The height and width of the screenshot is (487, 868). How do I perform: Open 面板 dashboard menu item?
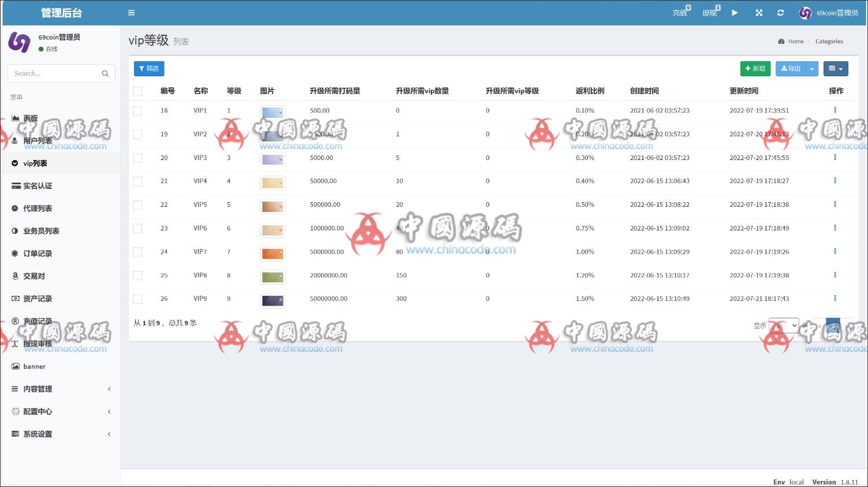(60, 118)
